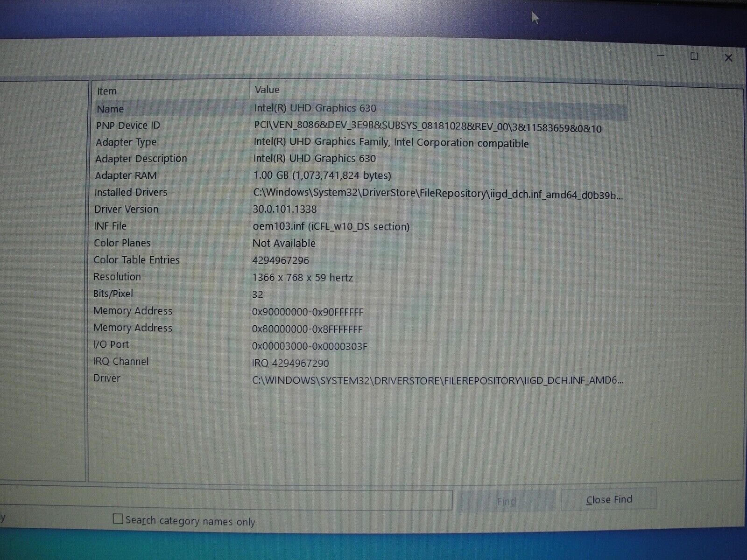Image resolution: width=747 pixels, height=560 pixels.
Task: Click value 0x80000000-0x8FFFFFFF
Action: [307, 329]
